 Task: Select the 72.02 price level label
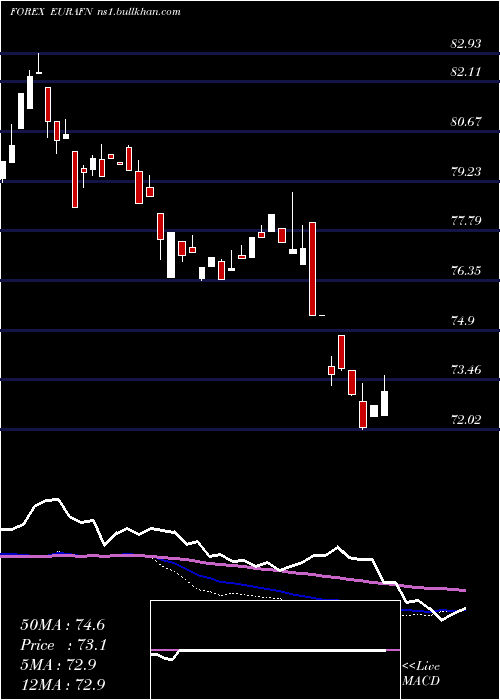(466, 420)
